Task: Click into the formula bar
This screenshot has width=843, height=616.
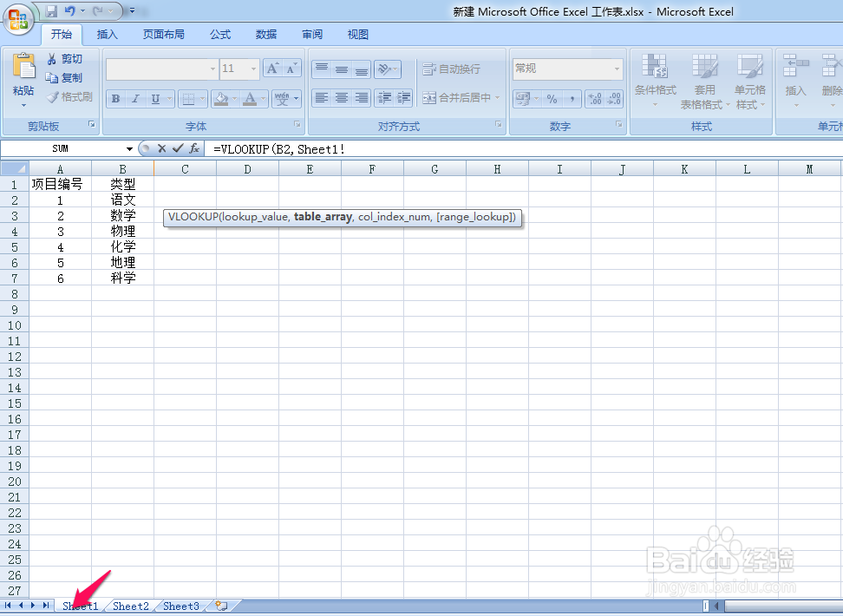Action: tap(524, 149)
